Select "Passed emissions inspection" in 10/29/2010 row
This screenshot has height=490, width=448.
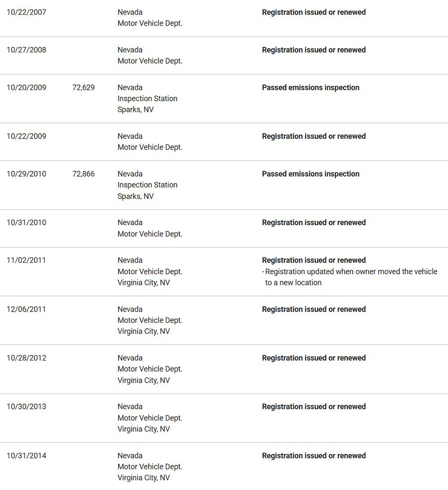point(310,174)
